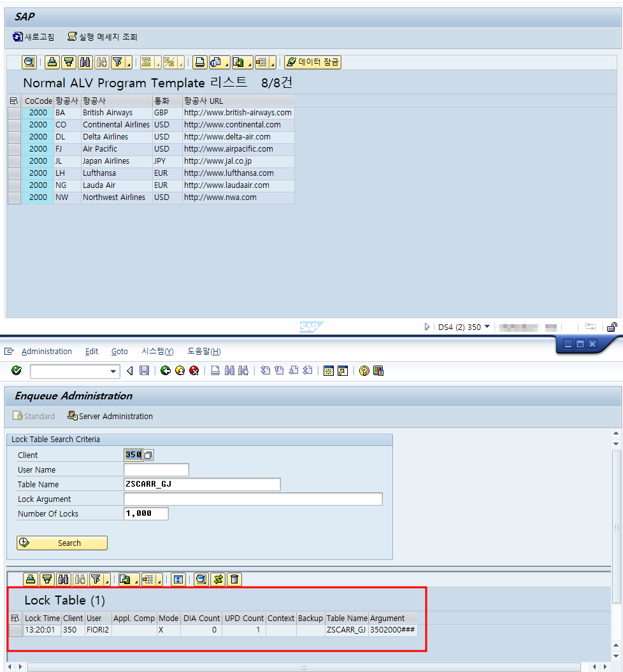Click Choose Layout icon in upper toolbar
623x672 pixels.
point(262,62)
